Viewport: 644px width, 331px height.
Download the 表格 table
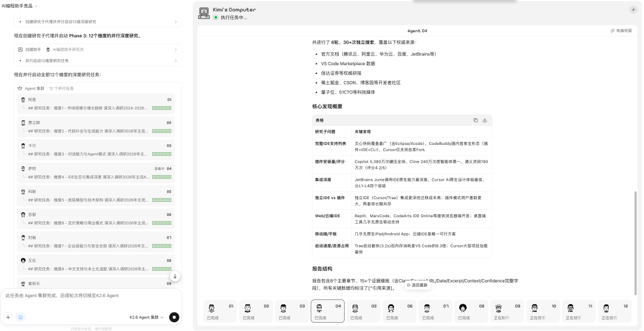pos(485,120)
